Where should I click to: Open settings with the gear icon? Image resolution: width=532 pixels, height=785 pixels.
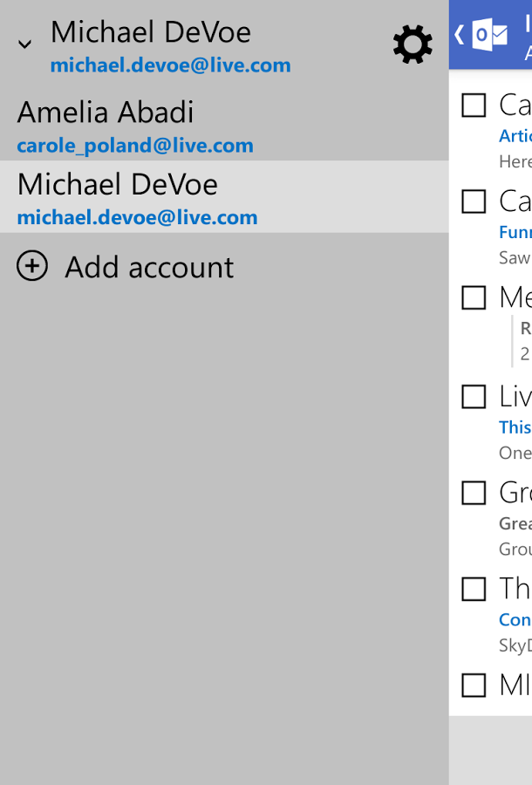(x=413, y=44)
